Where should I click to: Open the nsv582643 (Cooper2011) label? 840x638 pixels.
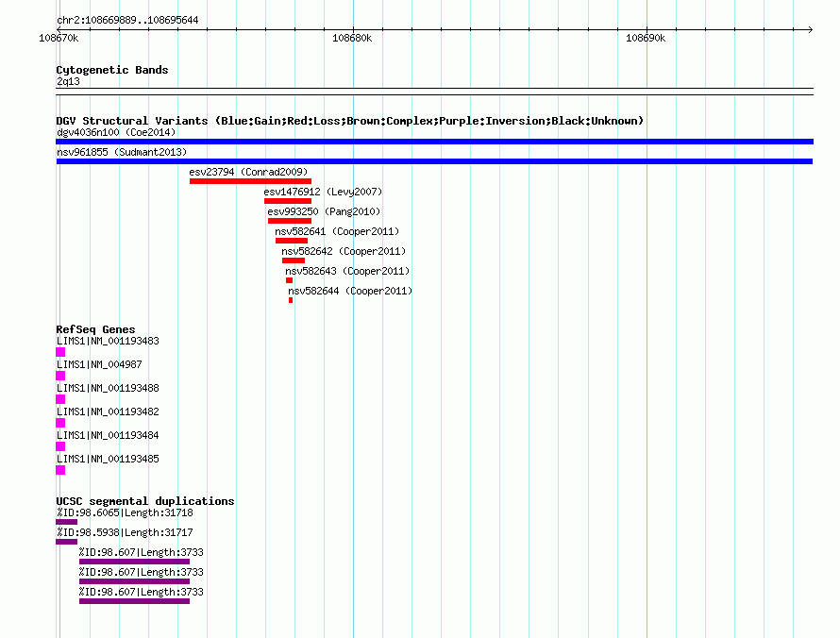tap(347, 271)
